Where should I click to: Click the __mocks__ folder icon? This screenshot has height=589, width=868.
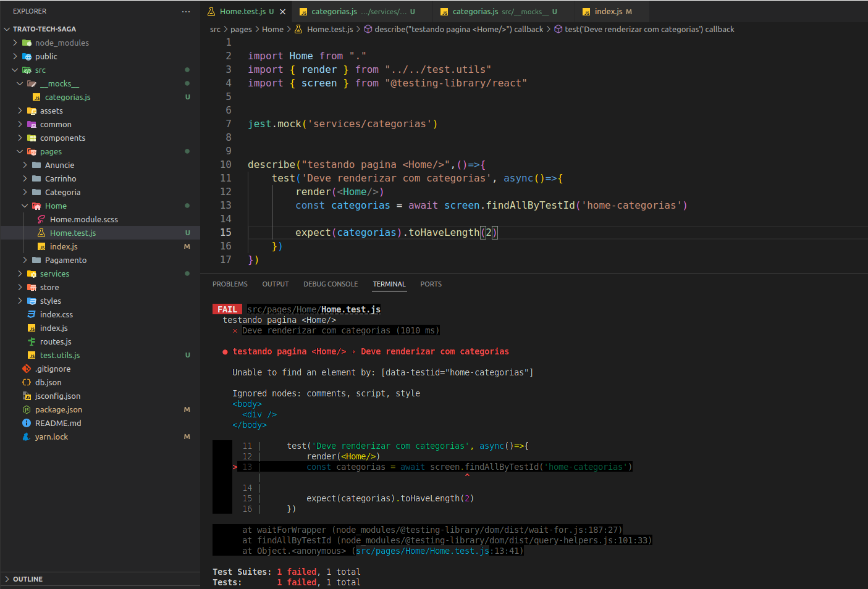point(32,83)
